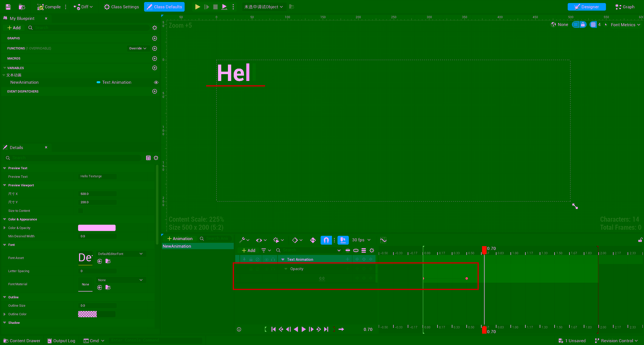Add a new graph with plus icon
This screenshot has height=345, width=644.
[x=155, y=38]
